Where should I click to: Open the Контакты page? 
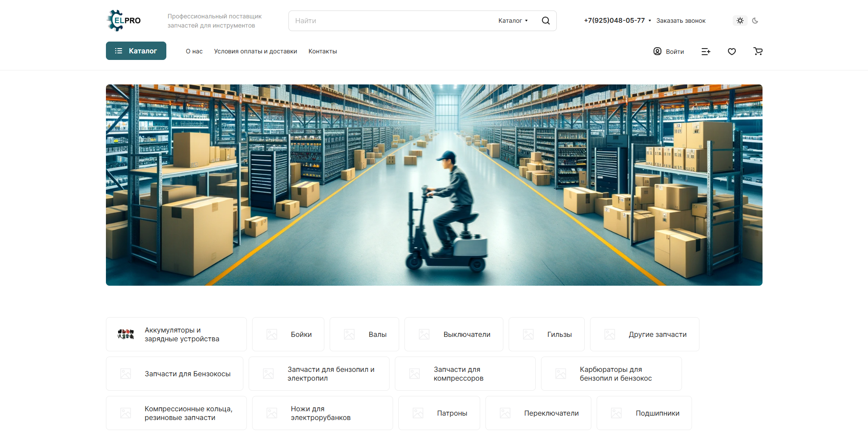coord(323,51)
